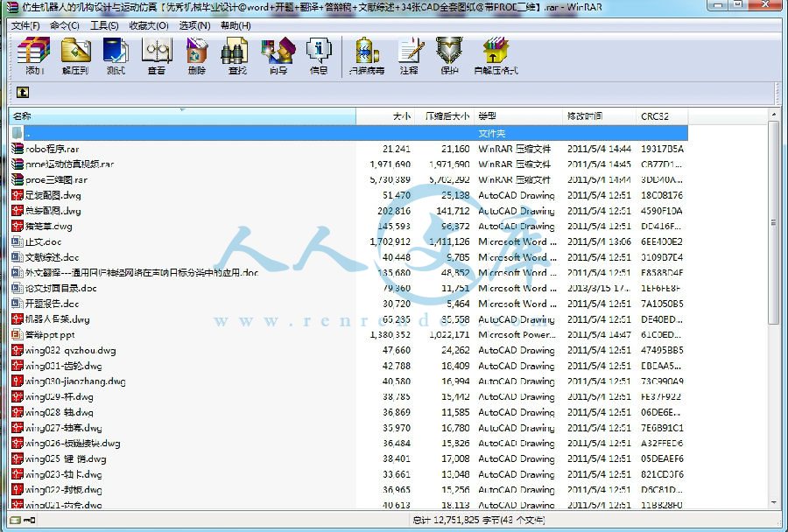This screenshot has height=532, width=788.
Task: Sort by 类型 column header
Action: [518, 116]
